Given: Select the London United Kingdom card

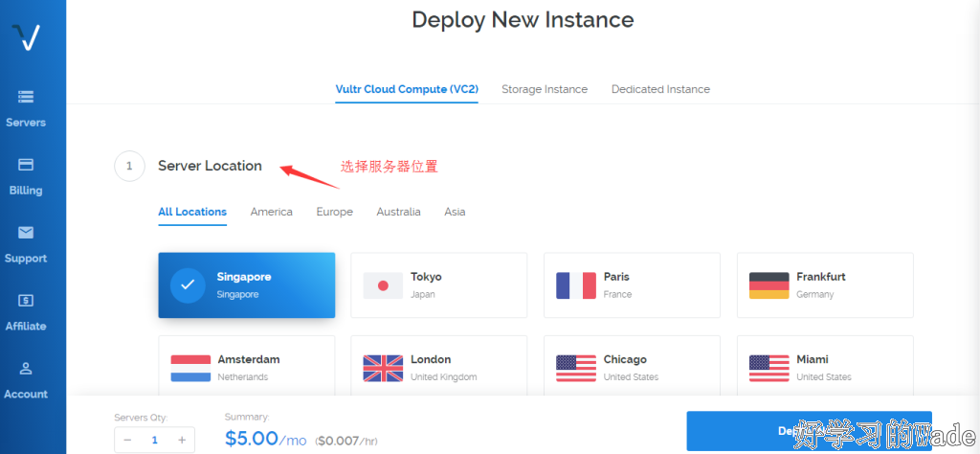Looking at the screenshot, I should pos(439,365).
